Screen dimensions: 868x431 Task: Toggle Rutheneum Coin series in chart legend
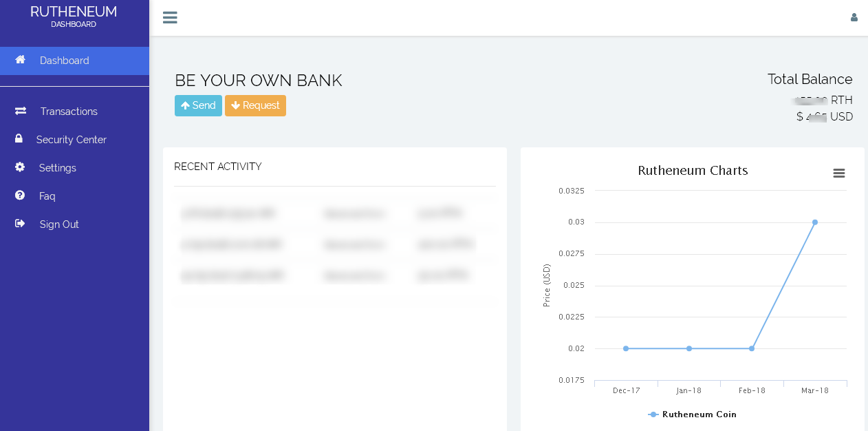click(x=693, y=414)
